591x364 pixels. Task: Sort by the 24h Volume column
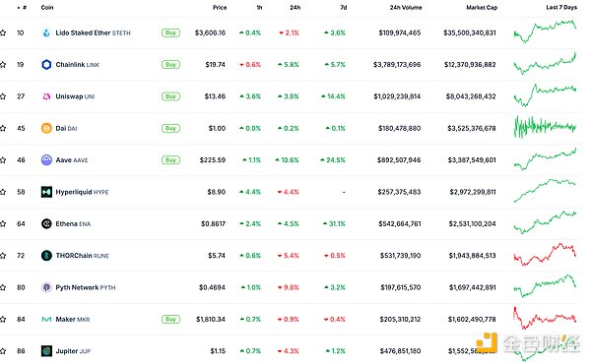pos(406,7)
